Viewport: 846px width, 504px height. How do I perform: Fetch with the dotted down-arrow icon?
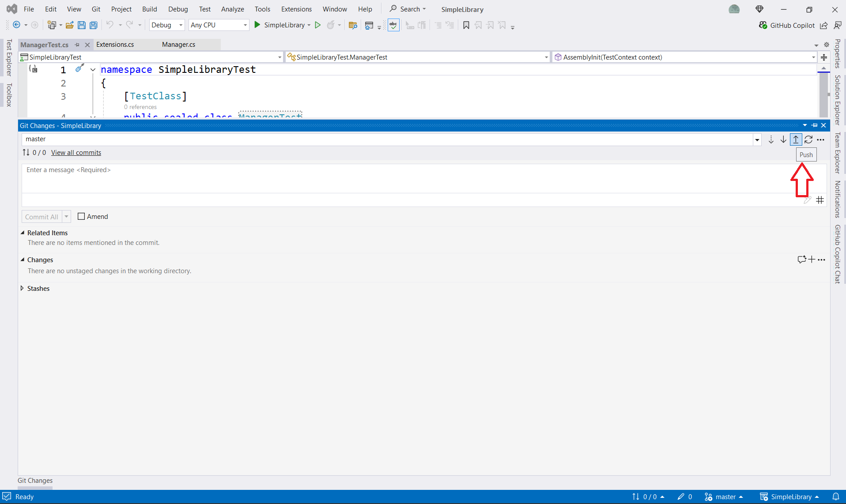[x=771, y=139]
